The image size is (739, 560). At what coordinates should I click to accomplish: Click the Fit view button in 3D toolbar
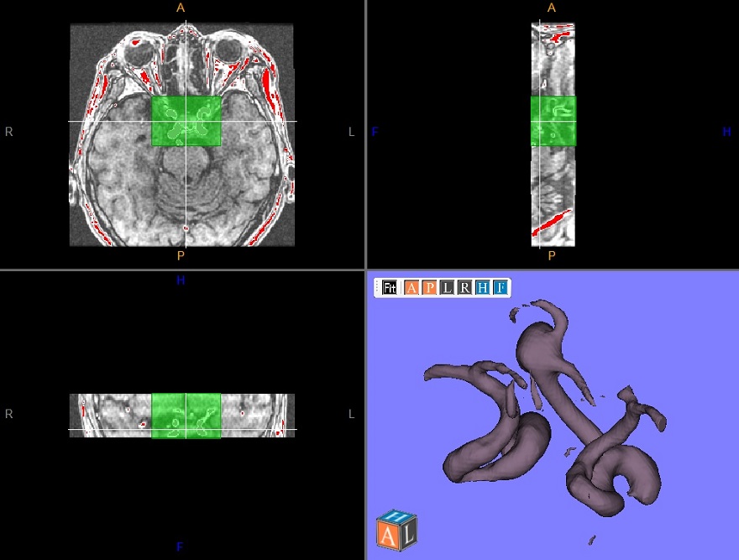pos(390,287)
